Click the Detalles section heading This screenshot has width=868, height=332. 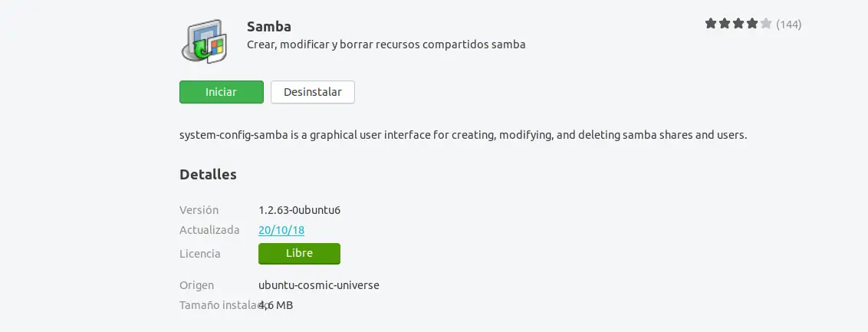click(x=208, y=174)
